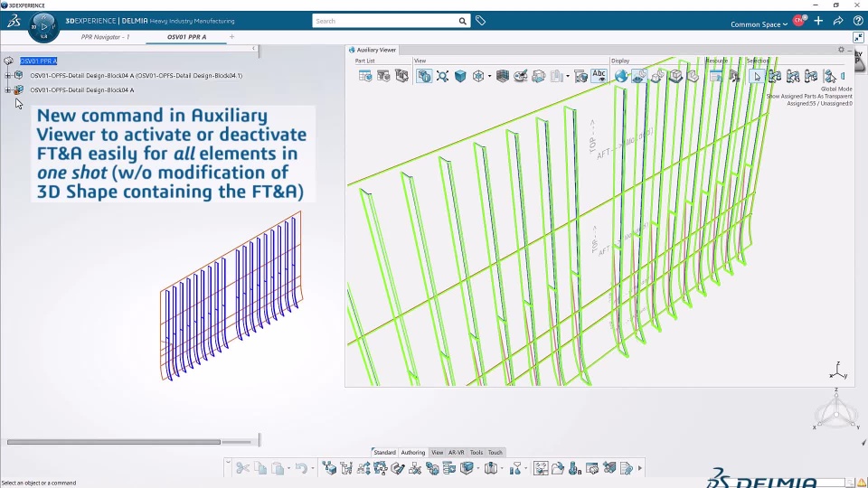Open the Undo history dropdown arrow
Viewport: 868px width, 488px height.
coord(313,469)
